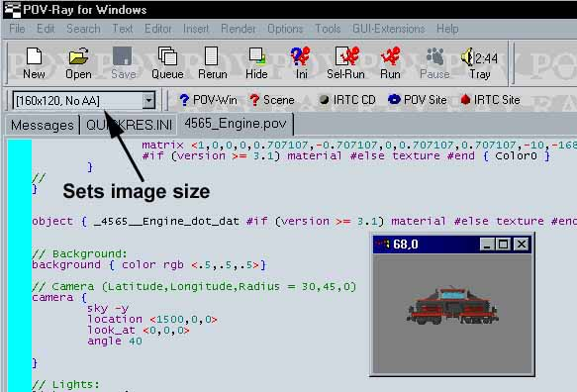Maximize the 68,0 render window

tap(503, 245)
